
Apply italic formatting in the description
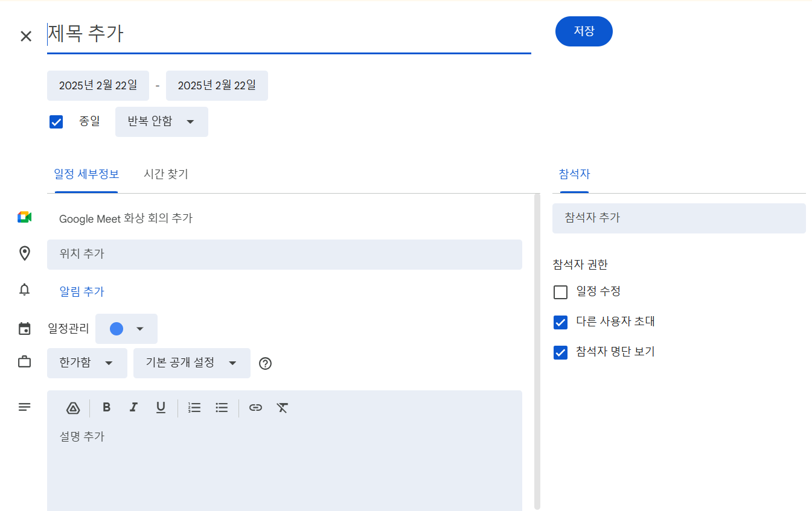pyautogui.click(x=133, y=407)
